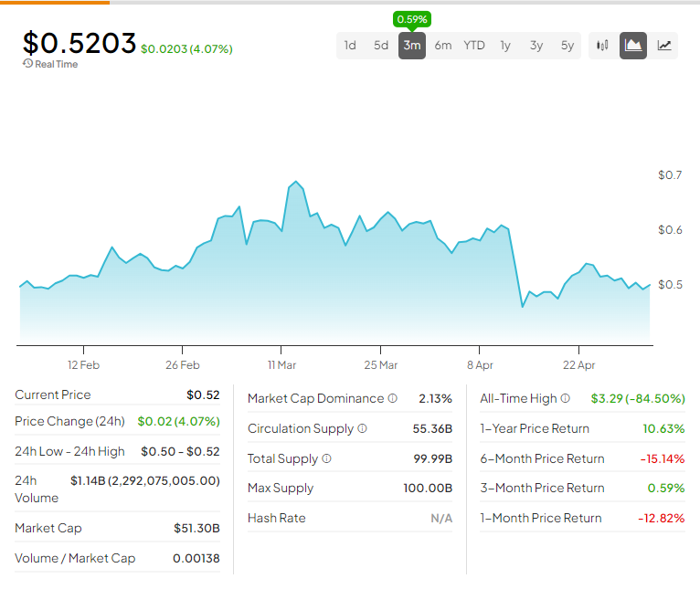The image size is (700, 589).
Task: Click the All-Time High value $3.29
Action: 638,398
